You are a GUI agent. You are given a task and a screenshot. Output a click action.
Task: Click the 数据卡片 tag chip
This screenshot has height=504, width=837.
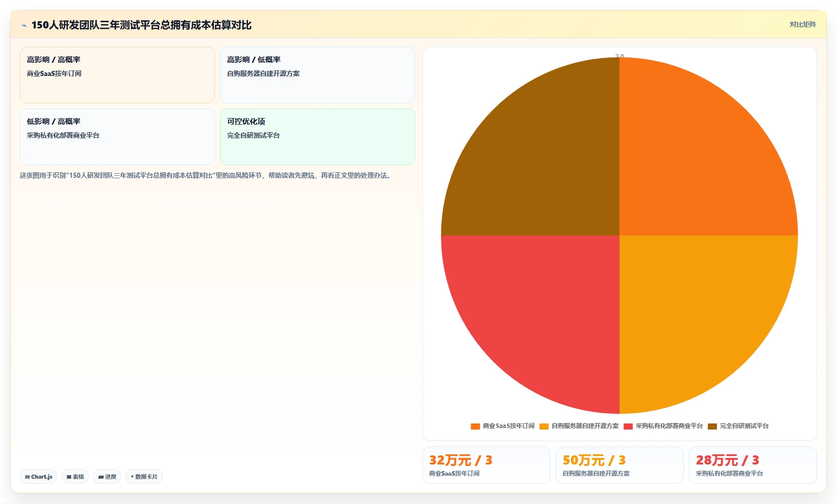pyautogui.click(x=144, y=477)
